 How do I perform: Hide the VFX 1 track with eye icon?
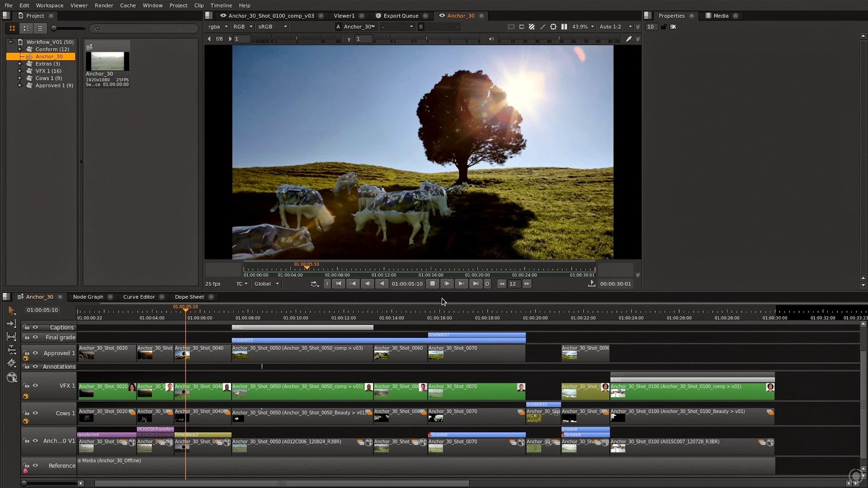(x=35, y=386)
